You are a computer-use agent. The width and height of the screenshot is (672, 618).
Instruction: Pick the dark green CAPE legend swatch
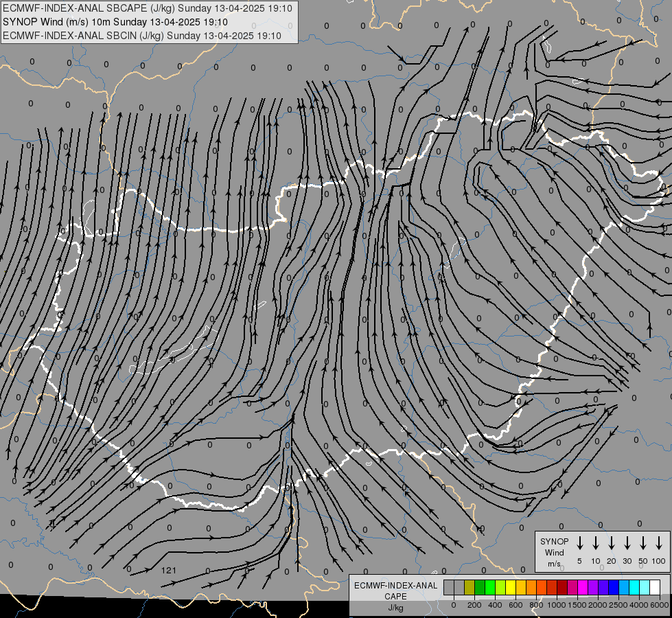click(x=480, y=588)
